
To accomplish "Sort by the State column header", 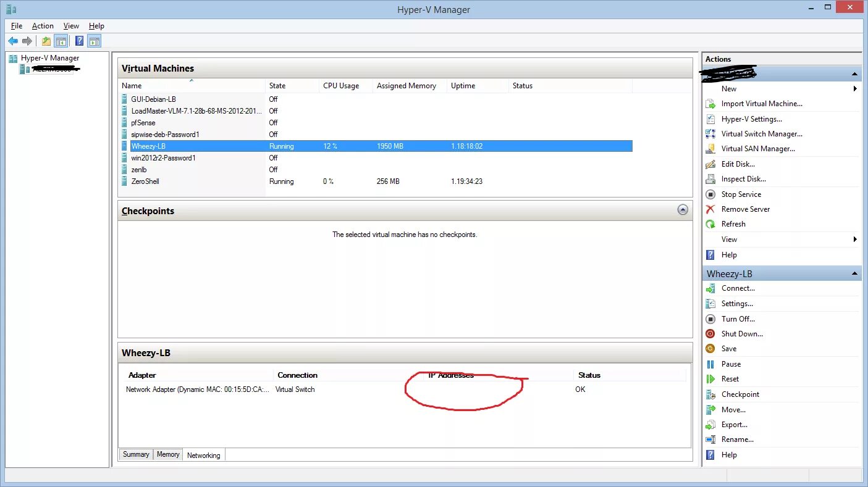I will tap(292, 86).
